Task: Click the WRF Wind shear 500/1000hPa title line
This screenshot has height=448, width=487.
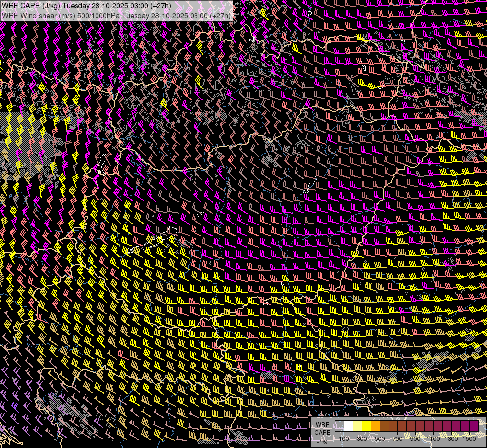Action: 116,16
